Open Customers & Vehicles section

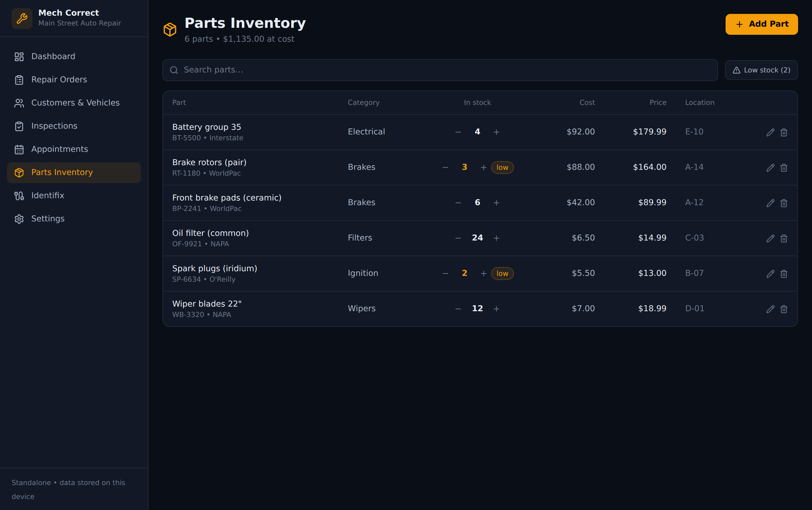pyautogui.click(x=74, y=103)
